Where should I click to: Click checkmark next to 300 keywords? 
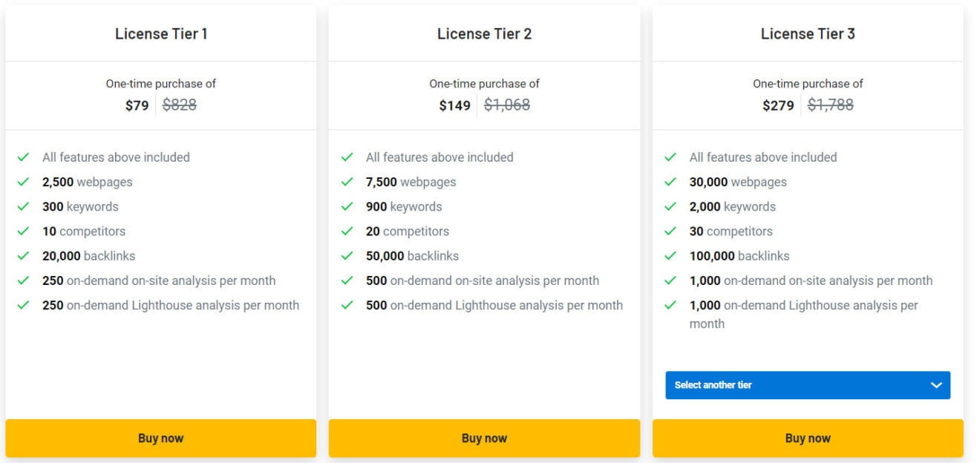pyautogui.click(x=24, y=206)
